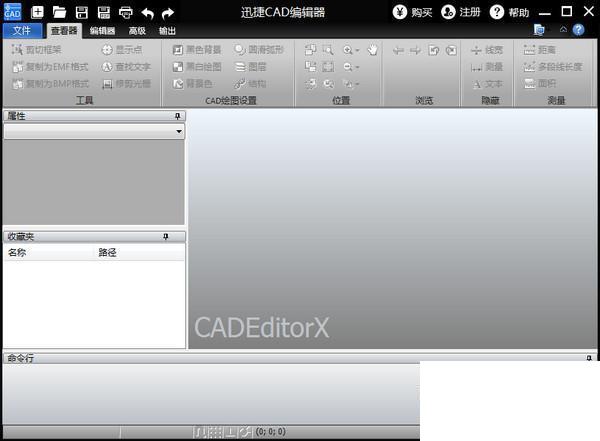Image resolution: width=600 pixels, height=441 pixels.
Task: Switch to the 高级 tab
Action: (137, 31)
